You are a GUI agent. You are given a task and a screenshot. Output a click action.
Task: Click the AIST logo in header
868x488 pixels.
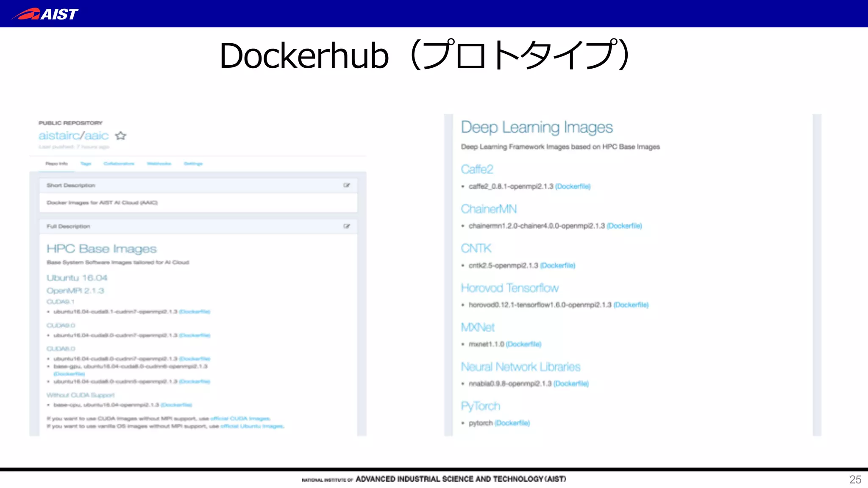pos(46,14)
